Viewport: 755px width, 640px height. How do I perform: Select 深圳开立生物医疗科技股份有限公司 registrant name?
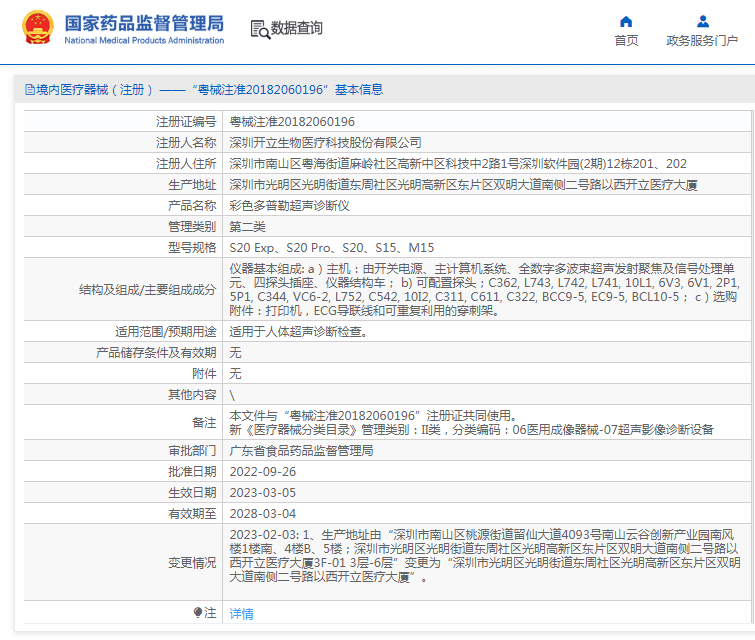[325, 143]
